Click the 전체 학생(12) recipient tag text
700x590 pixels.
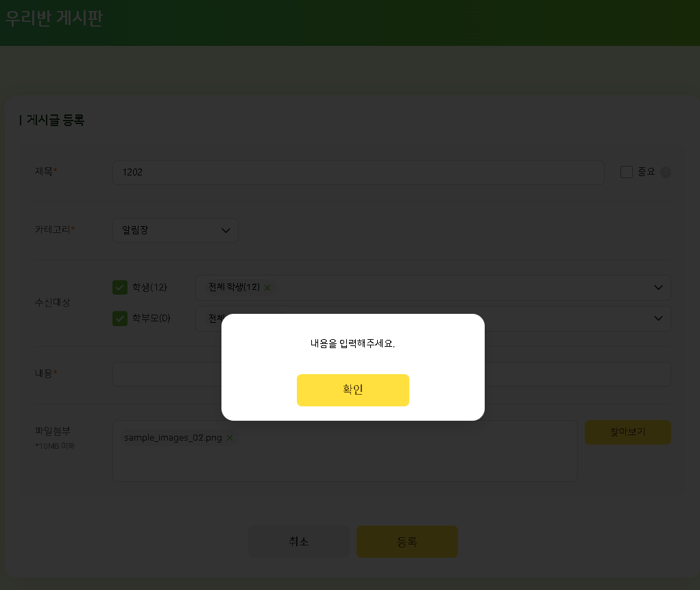click(x=234, y=287)
